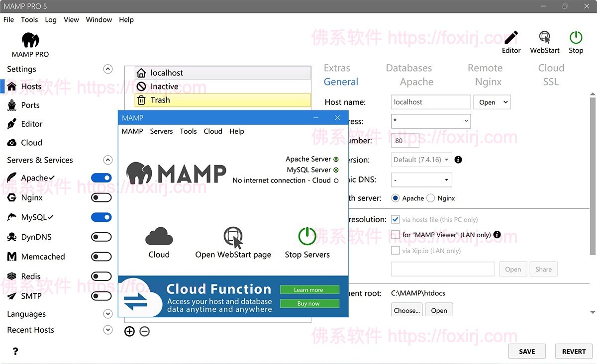
Task: Uncheck via hosts file (this PC only)
Action: 395,219
